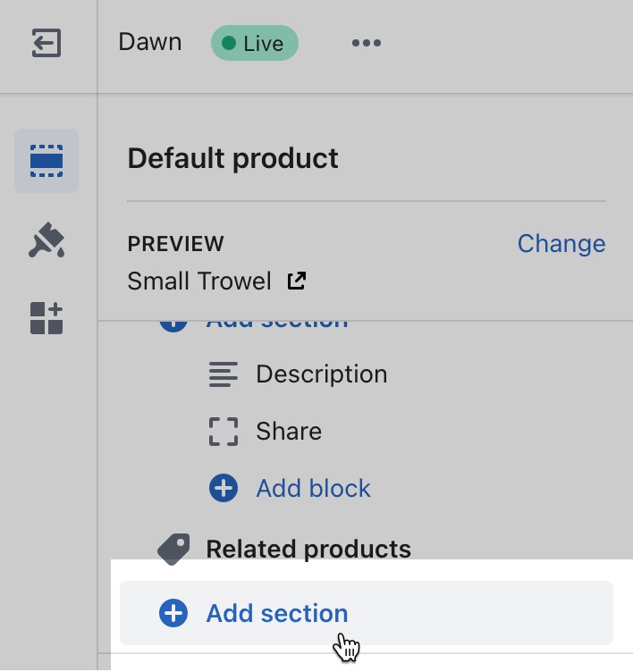Screen dimensions: 633x672
Task: Select the Description block
Action: pos(321,374)
